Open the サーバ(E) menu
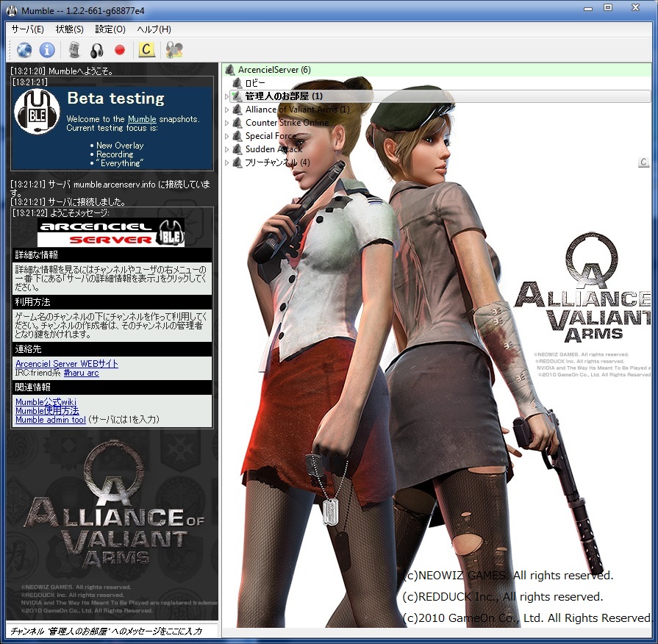The image size is (658, 644). point(27,29)
